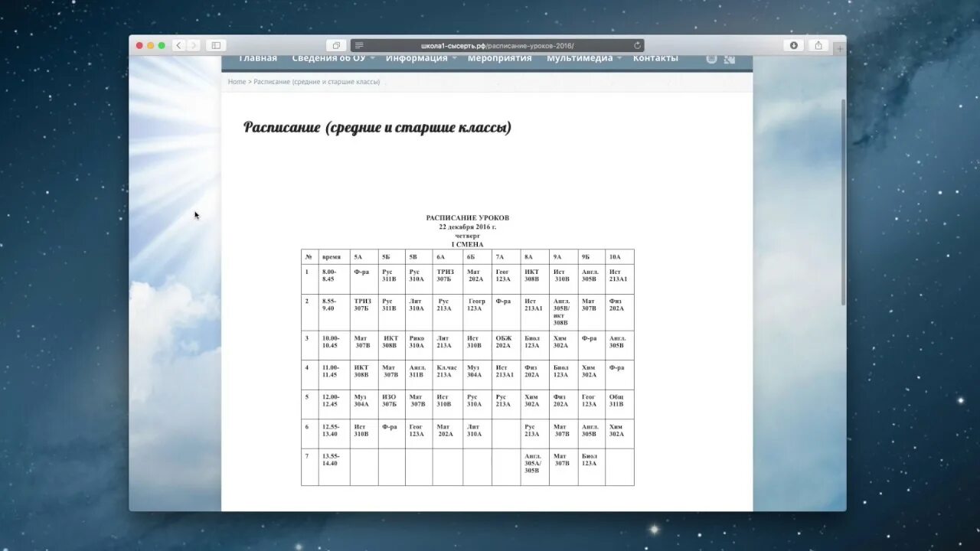The width and height of the screenshot is (980, 551).
Task: Click the 12.55-13.40 time cell
Action: [x=335, y=433]
